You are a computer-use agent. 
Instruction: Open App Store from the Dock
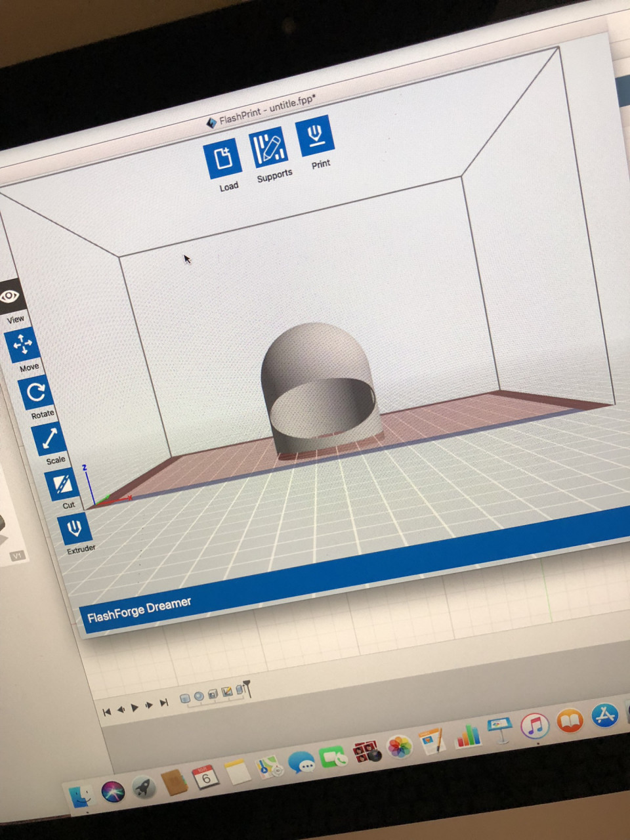pos(606,715)
